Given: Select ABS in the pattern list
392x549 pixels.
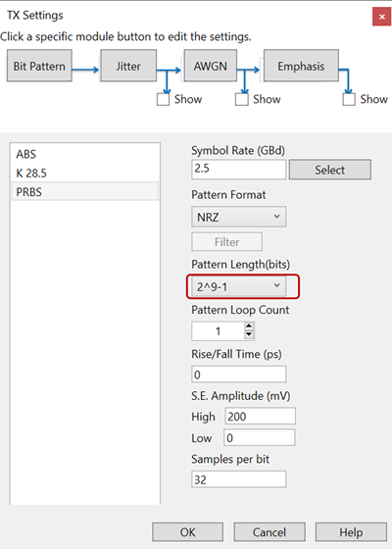Looking at the screenshot, I should point(85,154).
